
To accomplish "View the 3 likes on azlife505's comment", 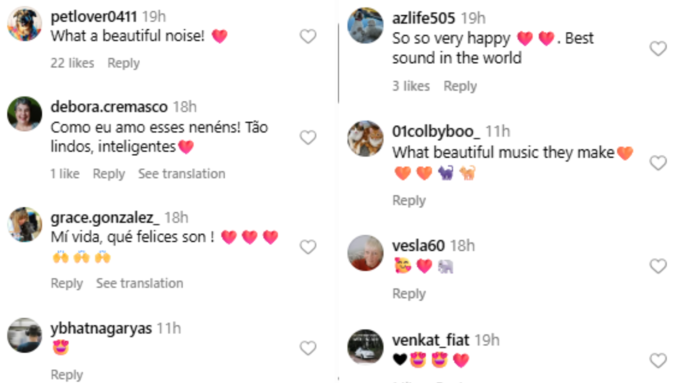I will pyautogui.click(x=411, y=86).
